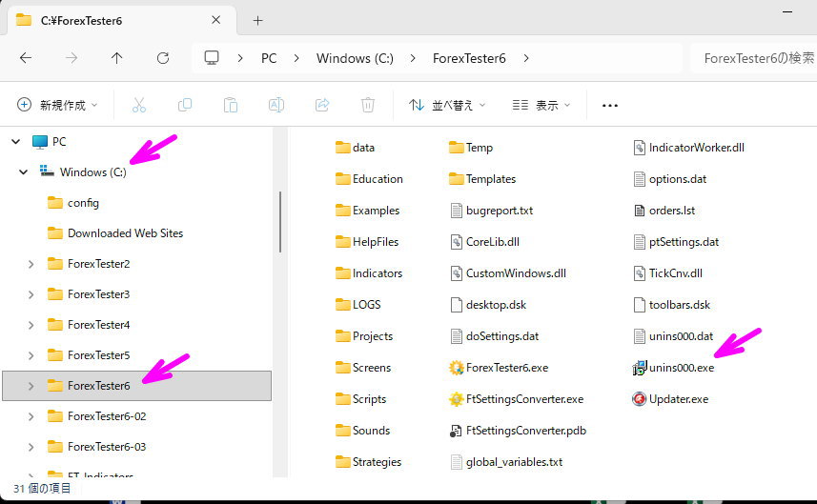Click chevron after PC in address bar
The width and height of the screenshot is (817, 504).
(296, 58)
